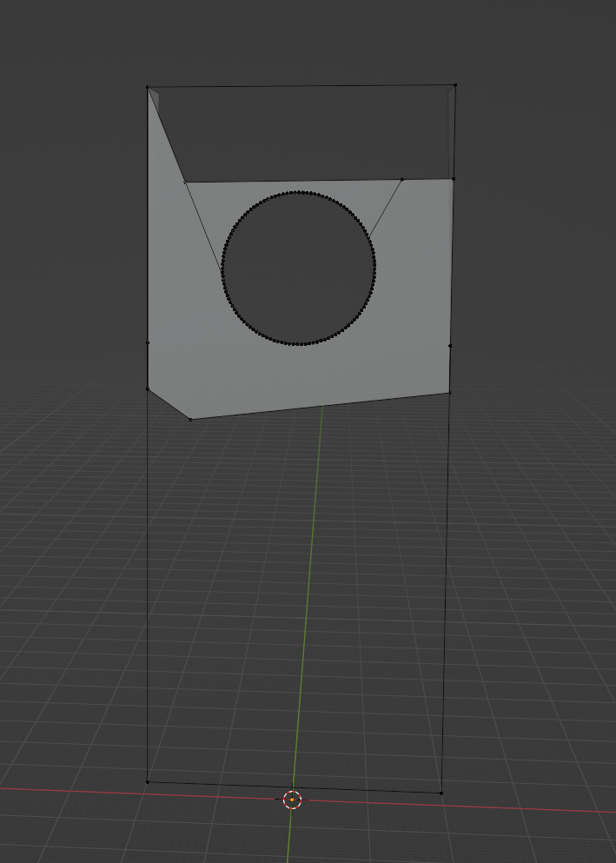Image resolution: width=616 pixels, height=863 pixels.
Task: Select the top-left corner vertex of the wireframe box
Action: [x=148, y=87]
